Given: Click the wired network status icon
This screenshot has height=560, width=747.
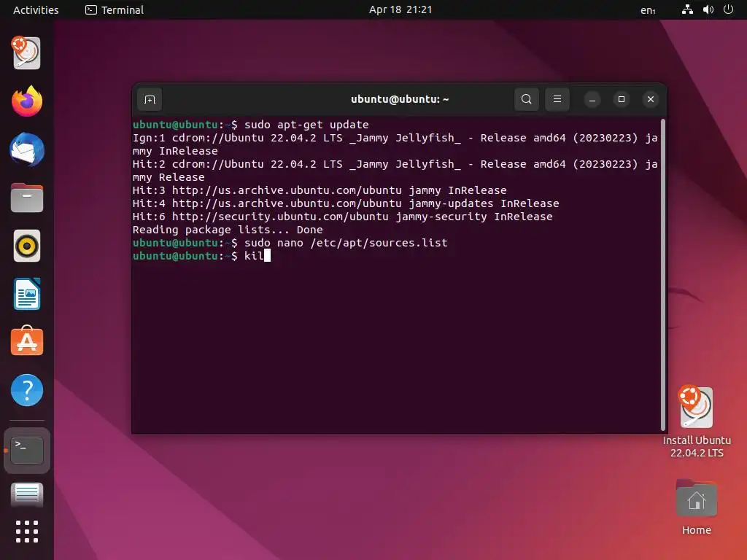Looking at the screenshot, I should 687,9.
